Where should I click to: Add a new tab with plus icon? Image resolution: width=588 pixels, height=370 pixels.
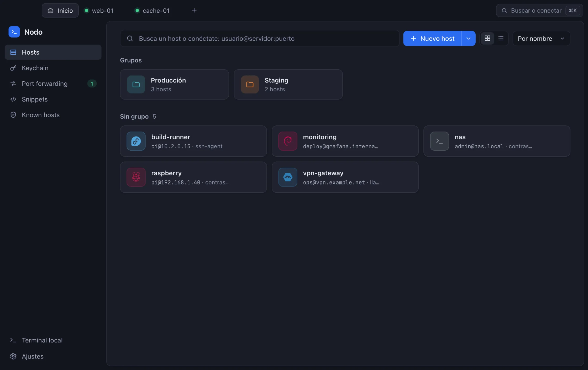(x=194, y=10)
